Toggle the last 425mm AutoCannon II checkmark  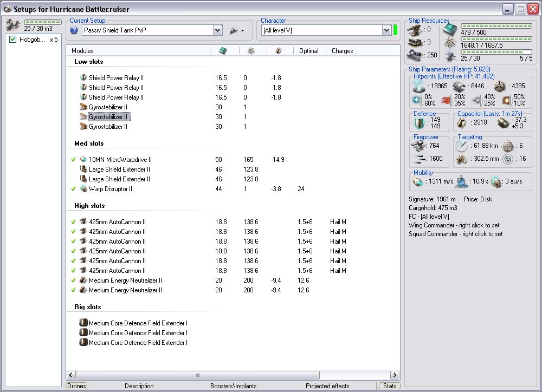[x=73, y=270]
